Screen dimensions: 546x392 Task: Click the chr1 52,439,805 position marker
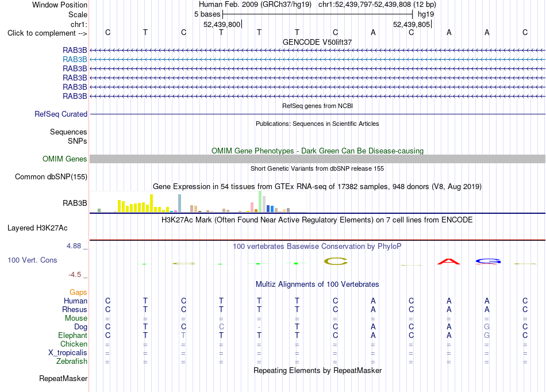pos(412,24)
